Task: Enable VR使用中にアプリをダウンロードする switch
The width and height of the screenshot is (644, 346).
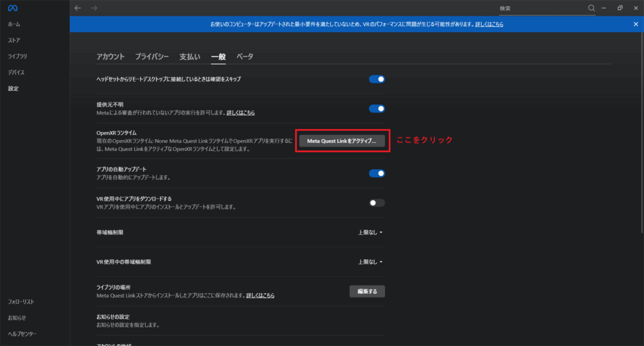Action: point(377,203)
